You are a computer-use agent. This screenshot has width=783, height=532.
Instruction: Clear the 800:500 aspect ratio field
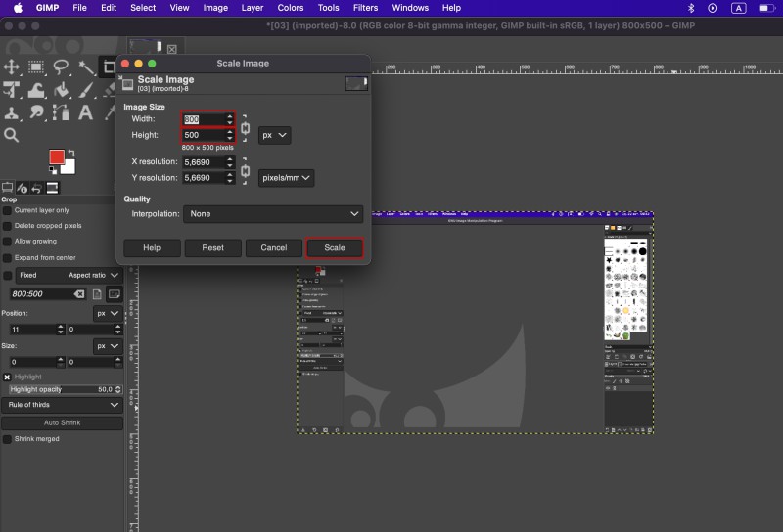point(79,294)
